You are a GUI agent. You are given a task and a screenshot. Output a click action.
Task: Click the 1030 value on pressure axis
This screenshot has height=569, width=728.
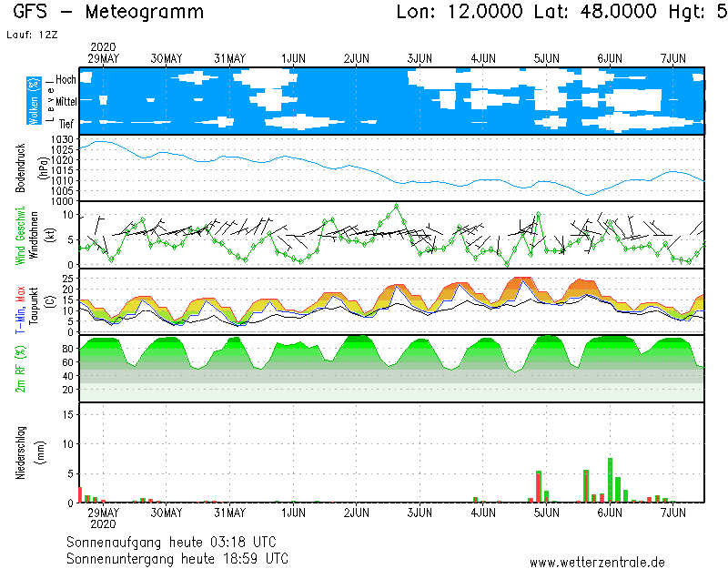62,138
